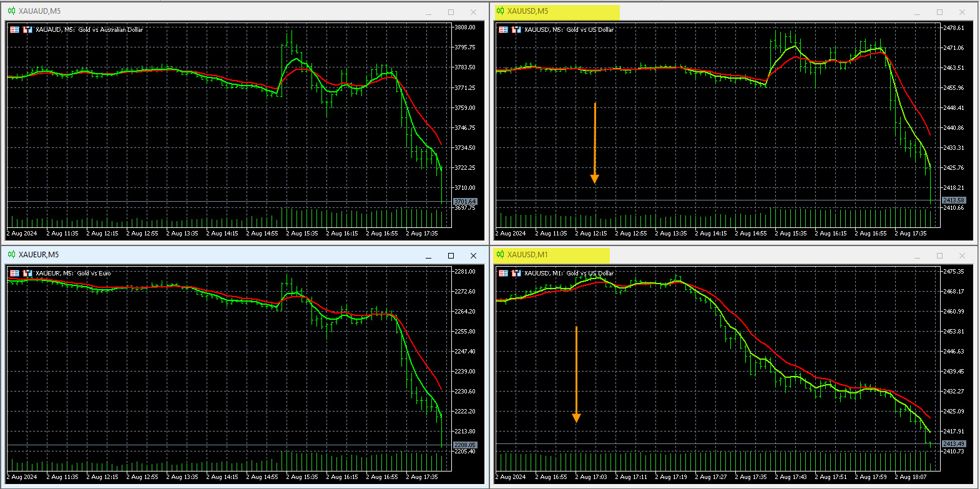The height and width of the screenshot is (489, 980).
Task: Click price level 2440.86 on XAUUSD,M5 scale
Action: click(x=954, y=127)
